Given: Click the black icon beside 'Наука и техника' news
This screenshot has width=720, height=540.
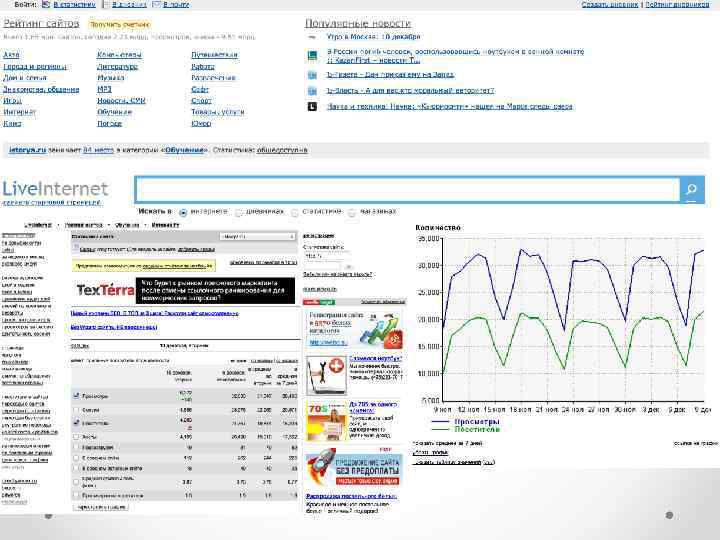Looking at the screenshot, I should click(x=312, y=107).
